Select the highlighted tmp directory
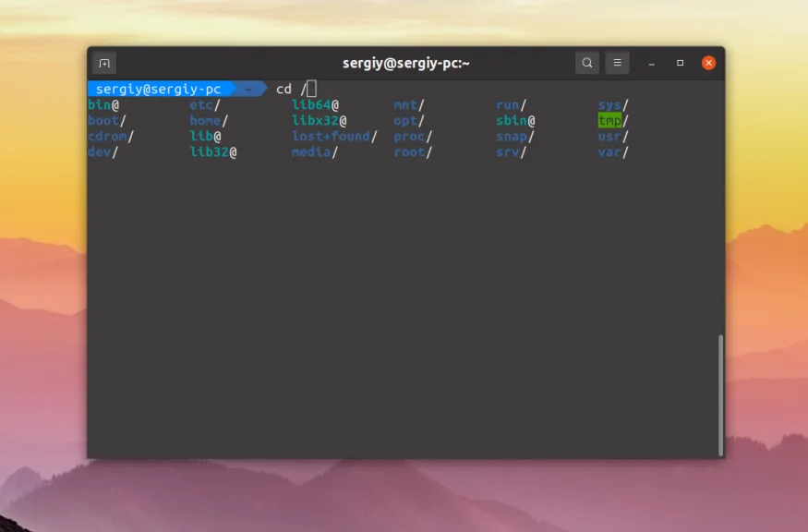The width and height of the screenshot is (808, 532). click(x=611, y=119)
